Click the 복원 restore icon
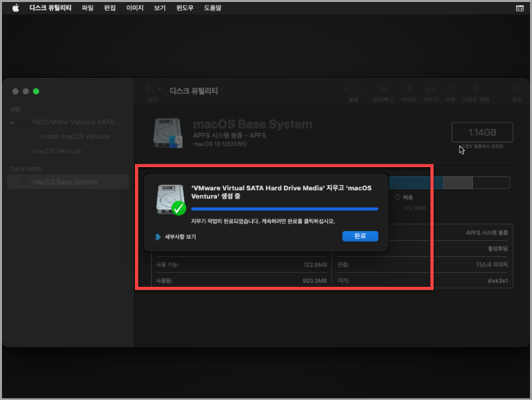Screen dimensions: 532x400 pyautogui.click(x=450, y=89)
